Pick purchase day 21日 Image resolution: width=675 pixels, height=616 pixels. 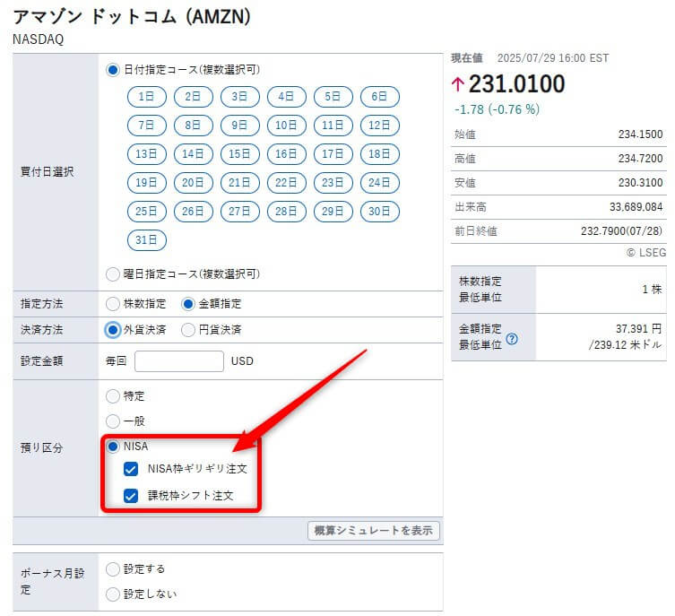[239, 183]
